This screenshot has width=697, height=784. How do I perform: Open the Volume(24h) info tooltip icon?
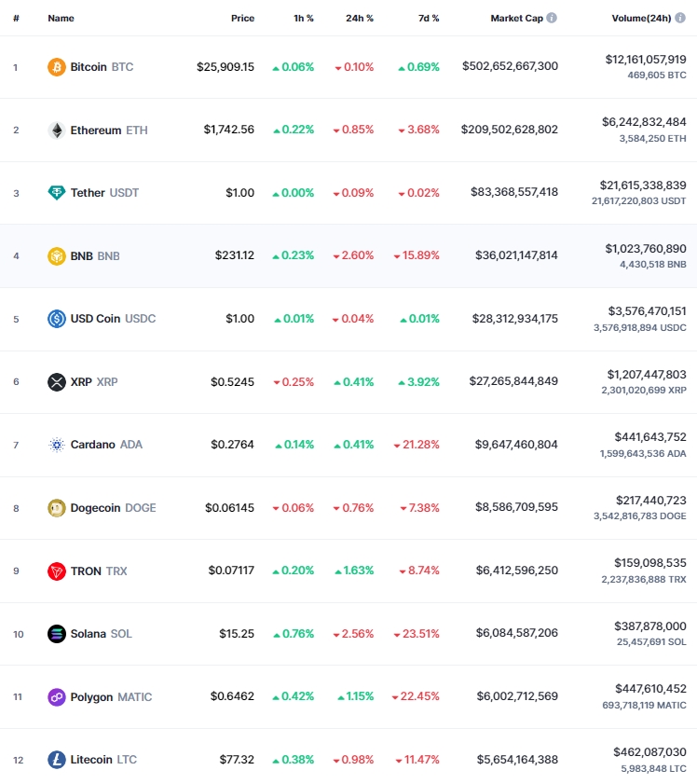click(680, 18)
